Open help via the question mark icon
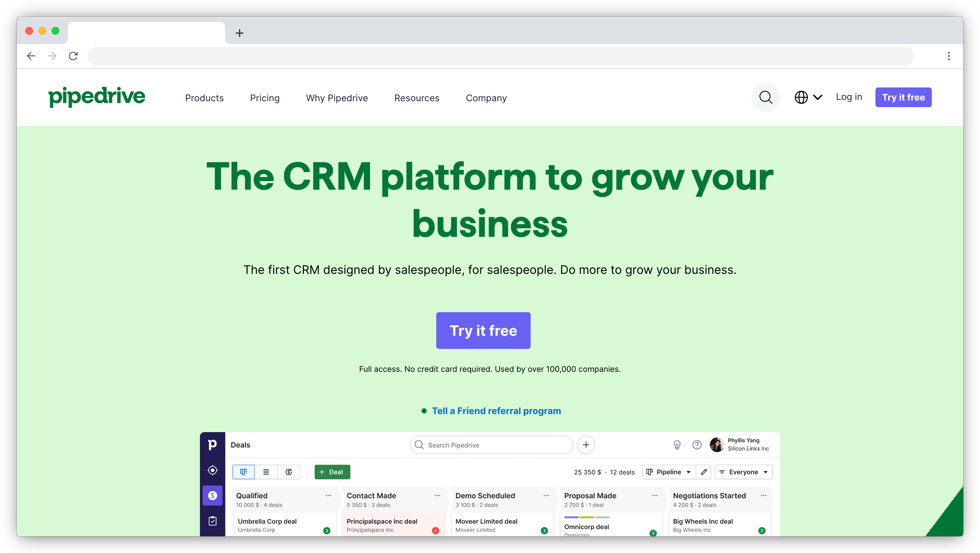 tap(697, 445)
